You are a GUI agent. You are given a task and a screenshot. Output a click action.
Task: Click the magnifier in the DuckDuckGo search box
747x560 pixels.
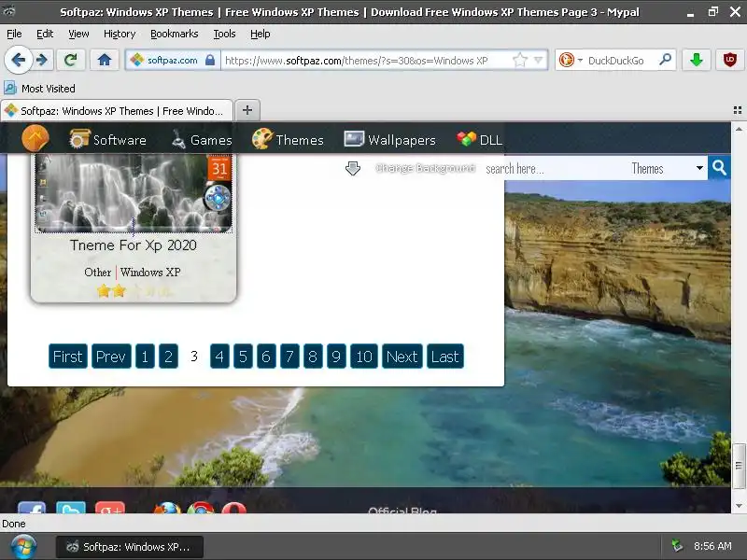point(665,60)
